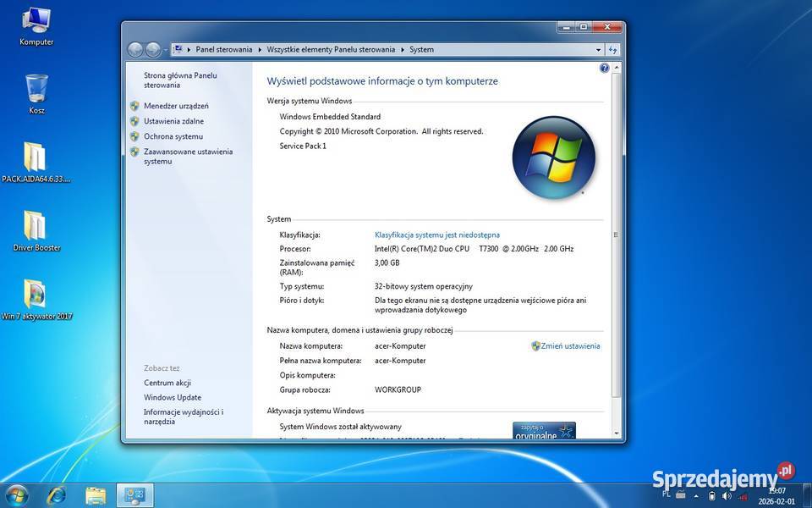Open the address bar history dropdown
This screenshot has height=508, width=812.
point(598,49)
